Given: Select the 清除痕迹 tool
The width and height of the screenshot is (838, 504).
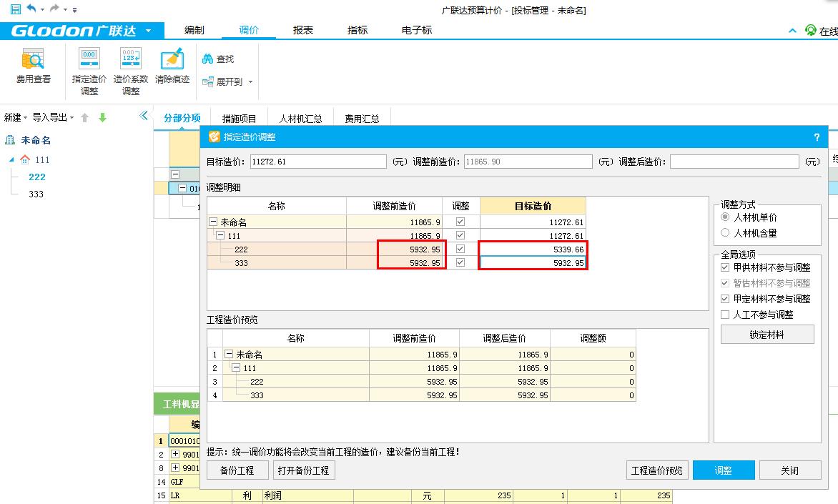Looking at the screenshot, I should tap(172, 66).
